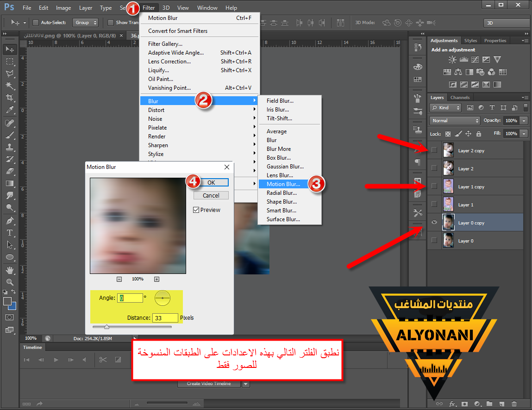Open the Normal blend mode dropdown
This screenshot has width=532, height=410.
coord(455,120)
